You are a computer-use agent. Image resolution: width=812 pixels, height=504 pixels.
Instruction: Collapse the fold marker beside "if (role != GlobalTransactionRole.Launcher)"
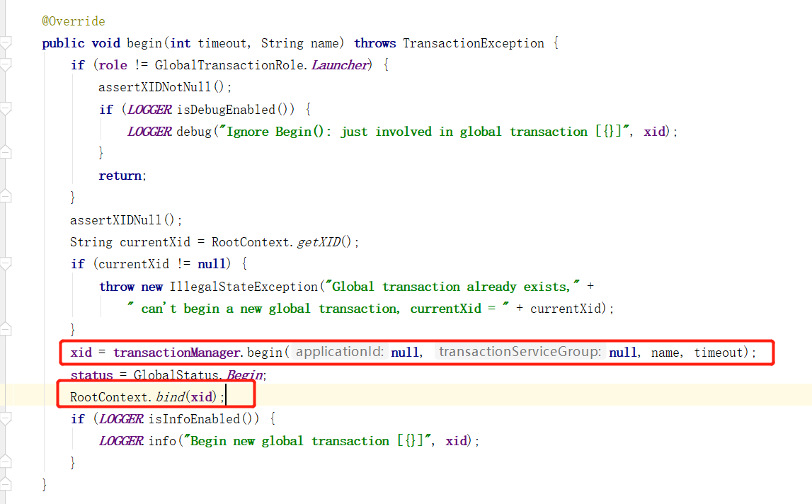[6, 65]
